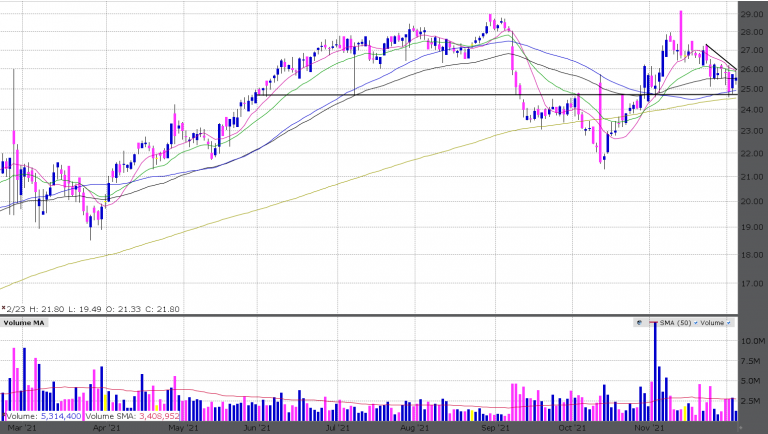Select the short descending trendline in November
This screenshot has width=768, height=434.
click(x=721, y=57)
